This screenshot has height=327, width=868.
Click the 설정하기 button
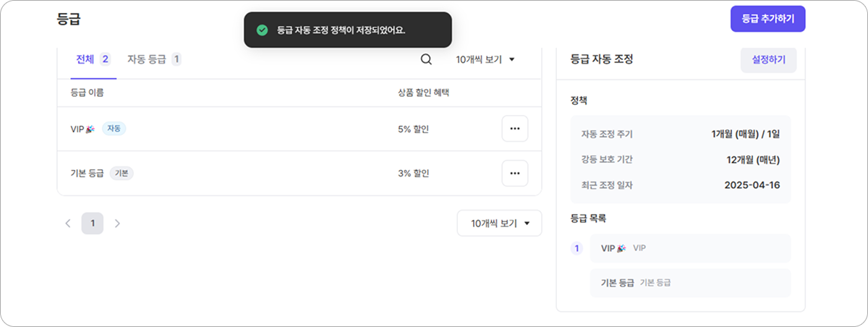click(x=768, y=59)
